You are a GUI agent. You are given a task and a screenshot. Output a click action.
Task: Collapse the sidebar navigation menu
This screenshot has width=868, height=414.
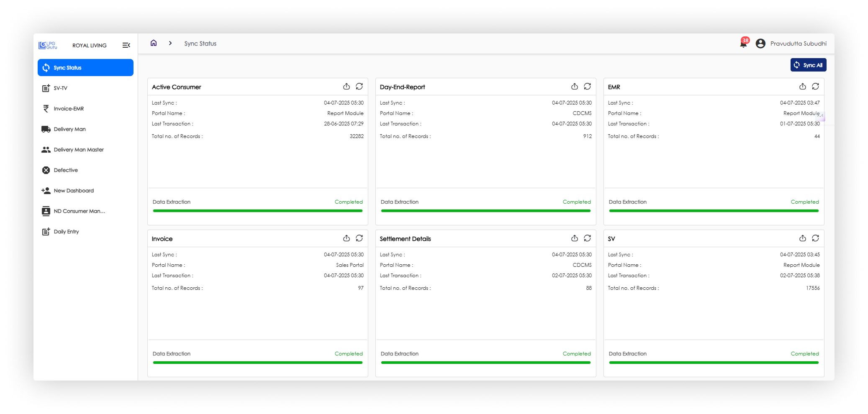click(x=126, y=45)
